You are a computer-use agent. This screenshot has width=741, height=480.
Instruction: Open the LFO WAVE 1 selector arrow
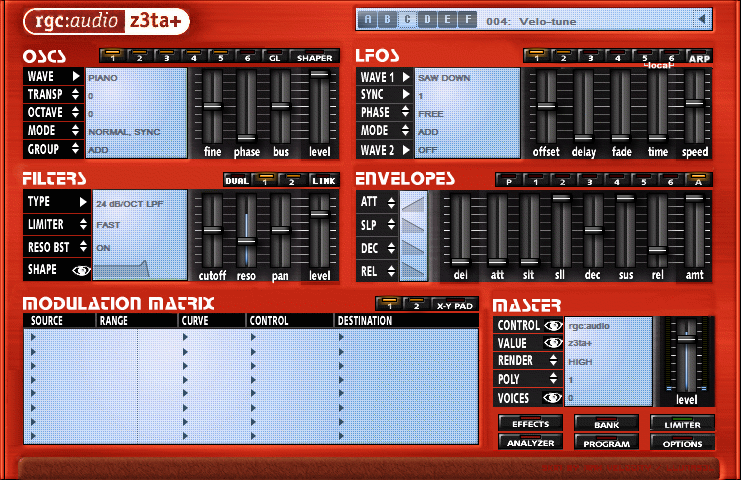[x=406, y=77]
